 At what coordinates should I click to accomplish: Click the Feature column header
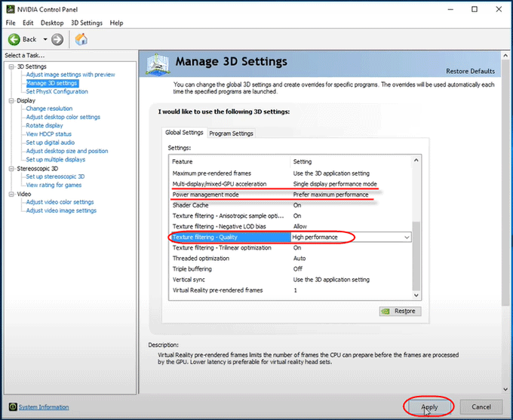(x=230, y=161)
